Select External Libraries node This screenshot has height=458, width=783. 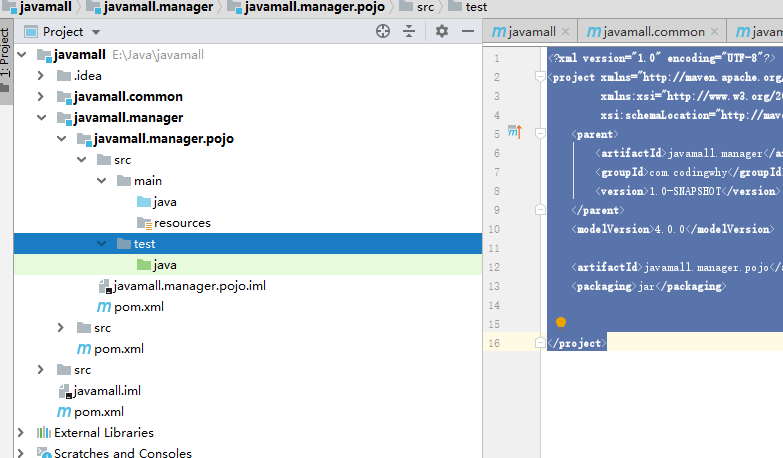[x=95, y=433]
